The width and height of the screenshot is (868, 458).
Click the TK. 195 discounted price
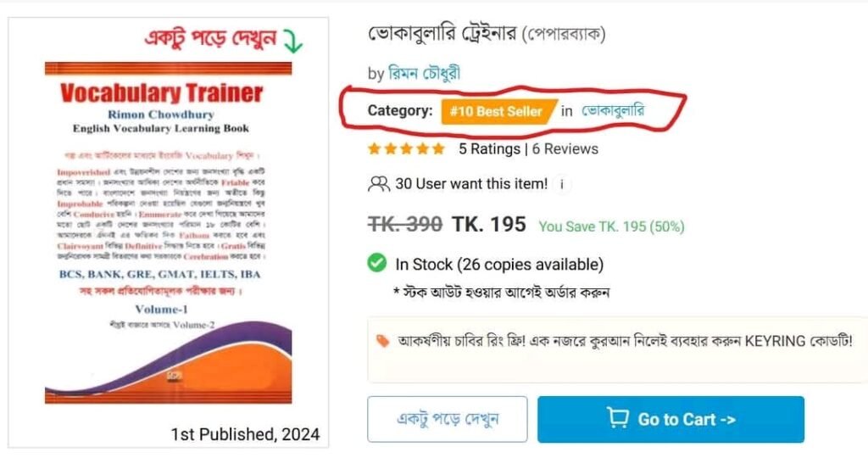point(489,224)
